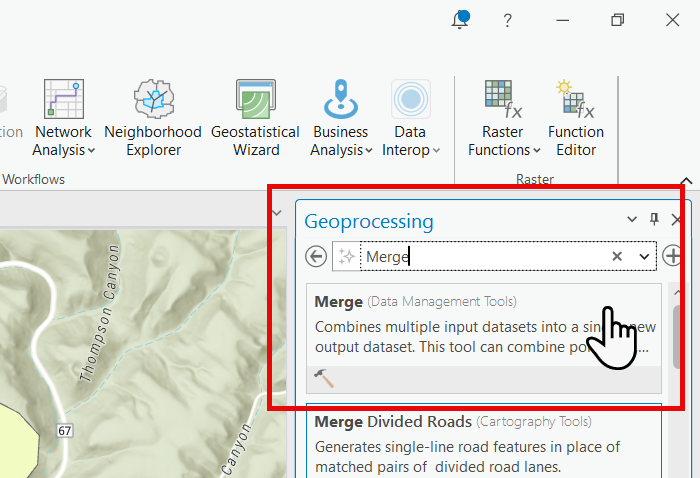This screenshot has width=700, height=478.
Task: Open Business Analysis tools
Action: point(341,118)
